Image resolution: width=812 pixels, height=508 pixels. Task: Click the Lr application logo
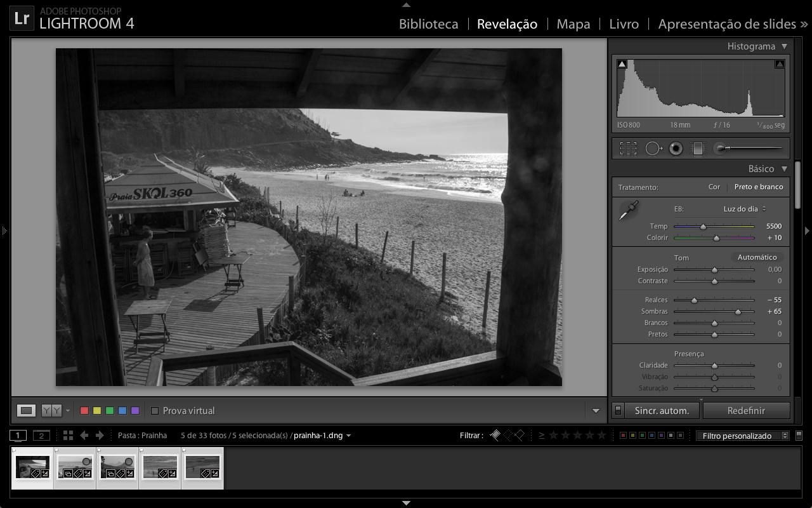[22, 18]
